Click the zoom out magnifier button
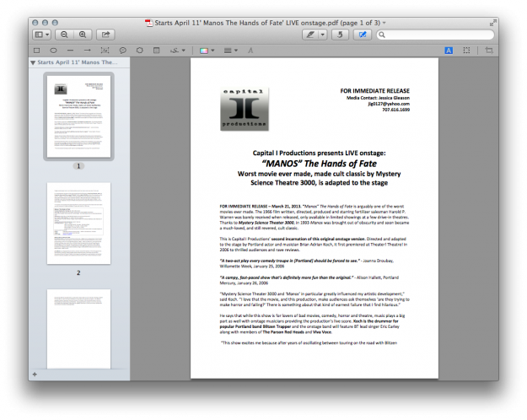527x420 pixels. (64, 35)
